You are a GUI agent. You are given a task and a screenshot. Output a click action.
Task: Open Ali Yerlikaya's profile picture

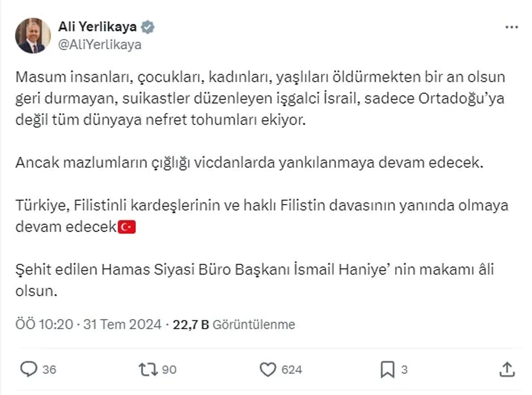33,36
